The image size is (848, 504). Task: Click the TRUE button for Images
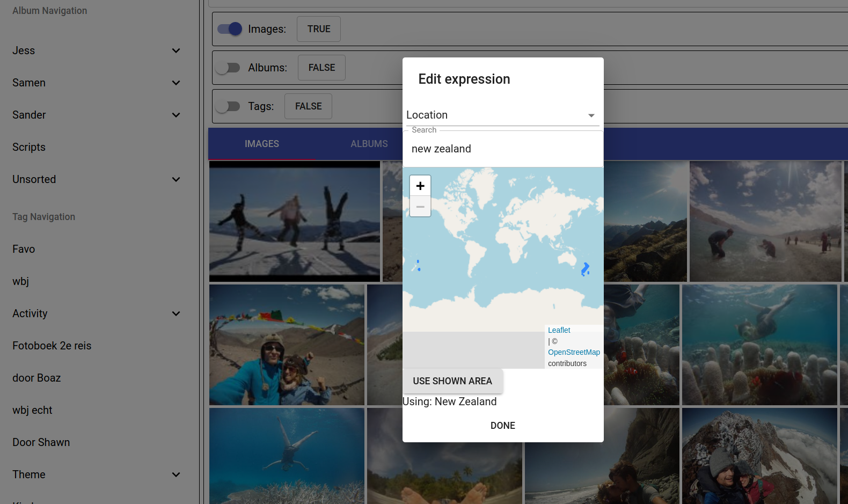[319, 29]
